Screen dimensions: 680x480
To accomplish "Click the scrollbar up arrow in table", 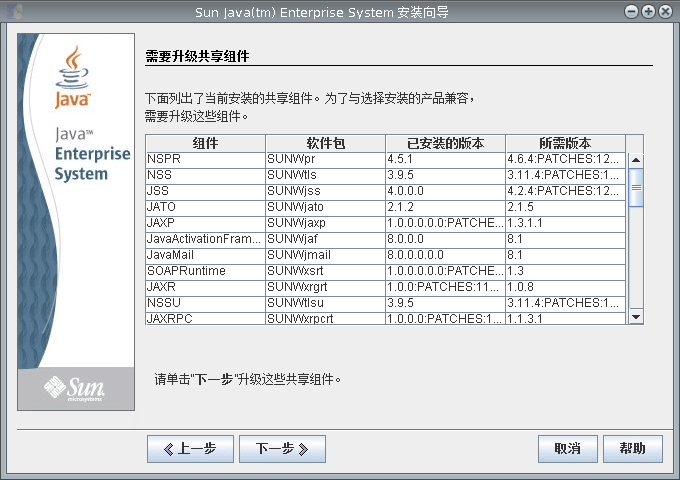I will [636, 160].
